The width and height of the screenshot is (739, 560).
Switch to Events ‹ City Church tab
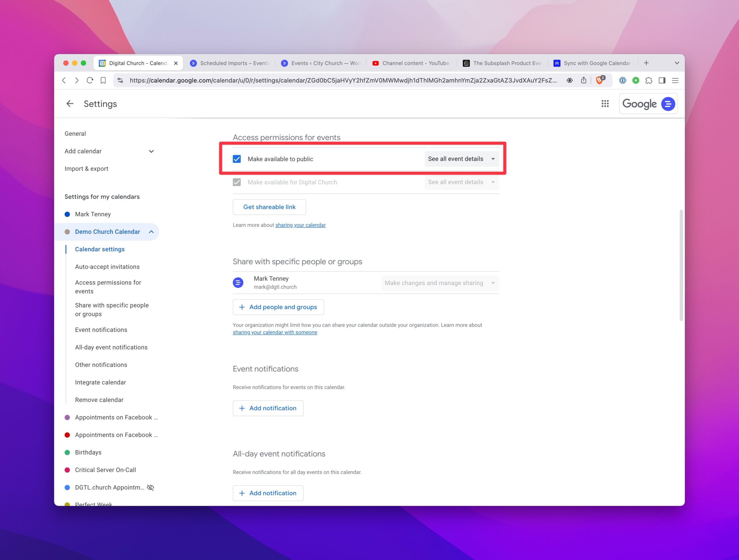[x=321, y=63]
